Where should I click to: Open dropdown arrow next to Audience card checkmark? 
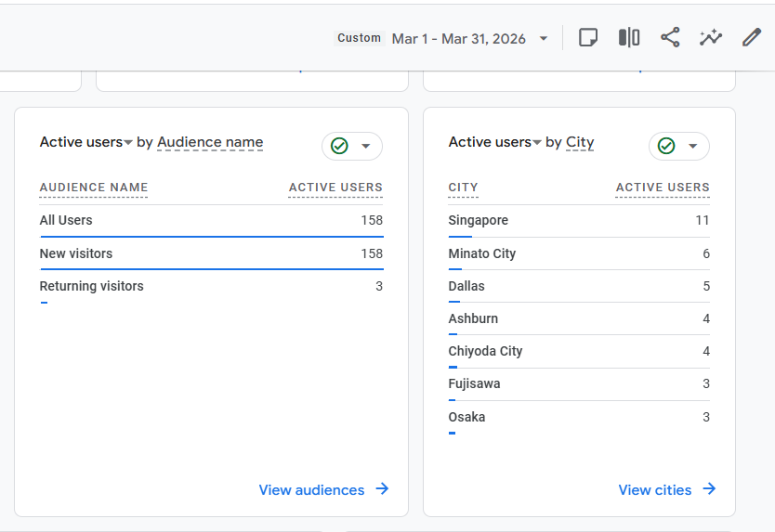[x=366, y=147]
